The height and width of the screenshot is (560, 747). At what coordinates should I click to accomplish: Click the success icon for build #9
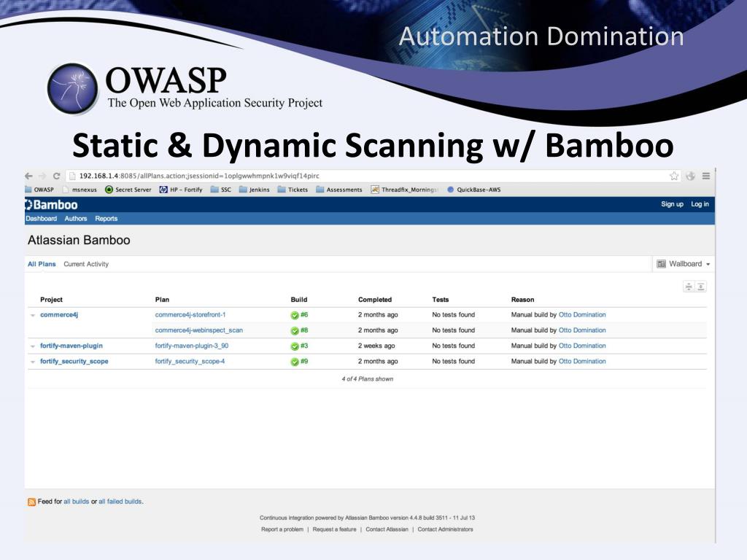click(x=295, y=362)
